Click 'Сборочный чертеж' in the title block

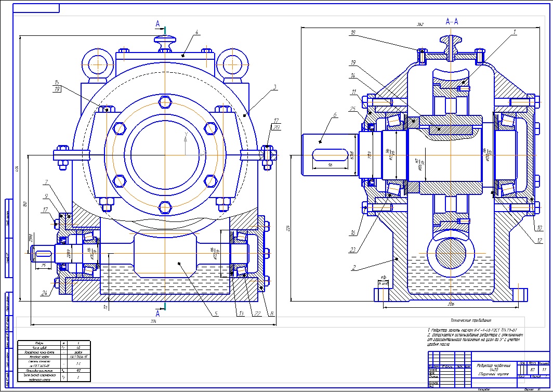point(493,374)
